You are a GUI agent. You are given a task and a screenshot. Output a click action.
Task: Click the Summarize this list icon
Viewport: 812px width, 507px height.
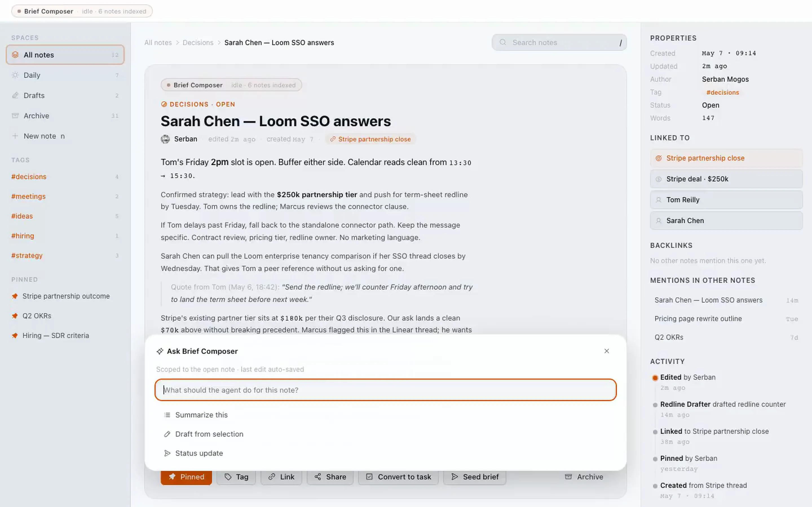pos(167,415)
